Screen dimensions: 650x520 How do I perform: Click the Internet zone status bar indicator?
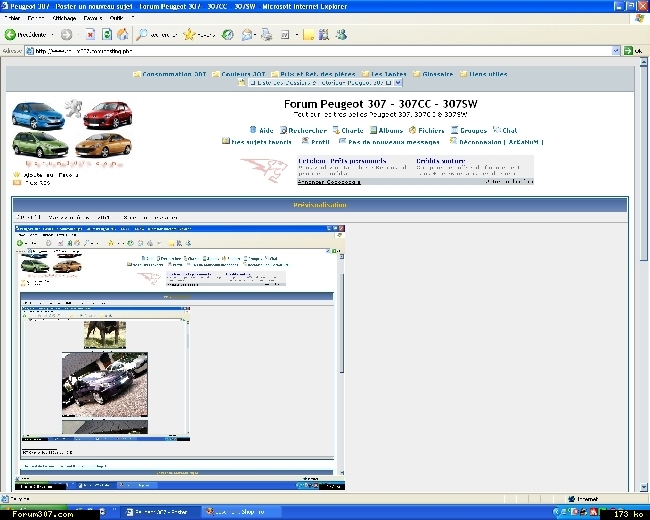pyautogui.click(x=583, y=499)
